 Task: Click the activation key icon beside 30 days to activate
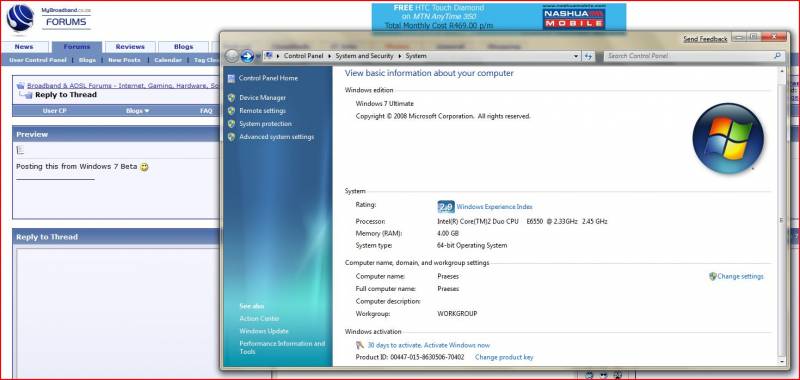[x=360, y=345]
